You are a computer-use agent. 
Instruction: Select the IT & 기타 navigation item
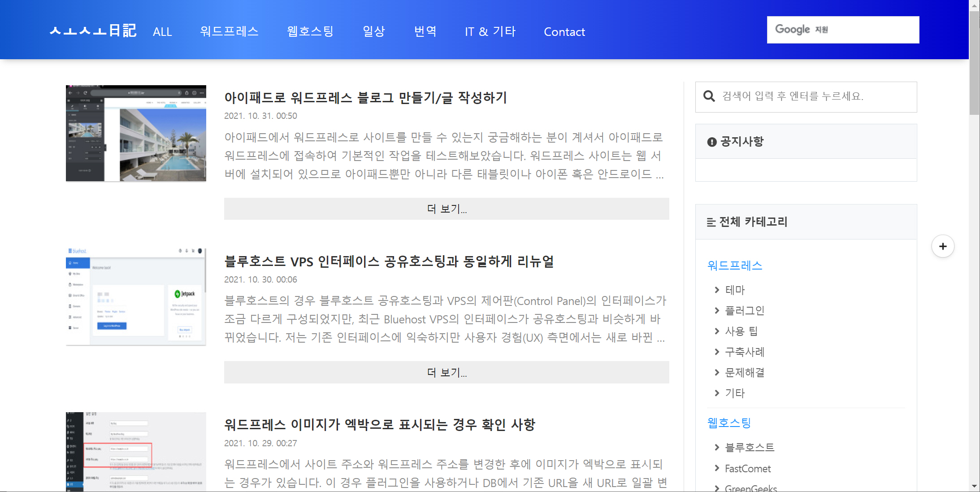tap(490, 31)
